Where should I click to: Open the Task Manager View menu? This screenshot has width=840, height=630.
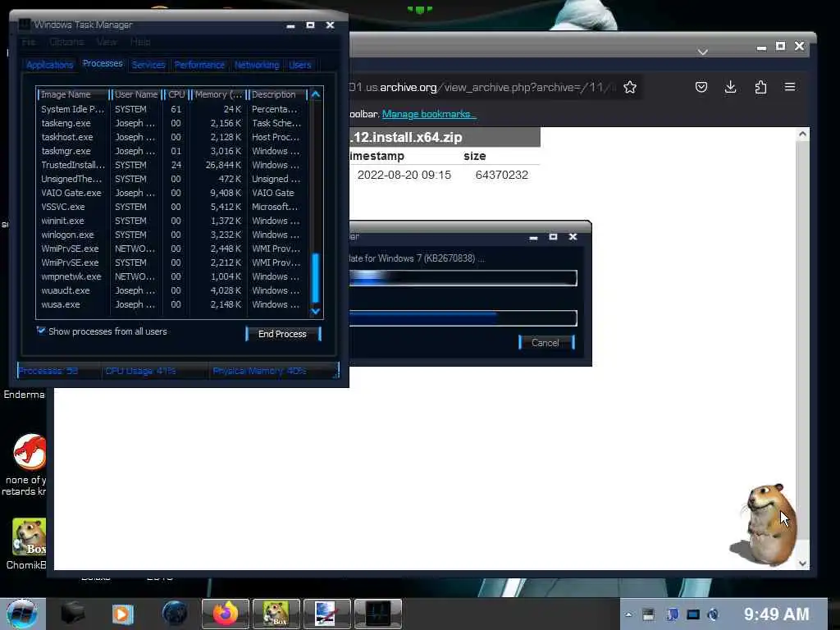(107, 42)
